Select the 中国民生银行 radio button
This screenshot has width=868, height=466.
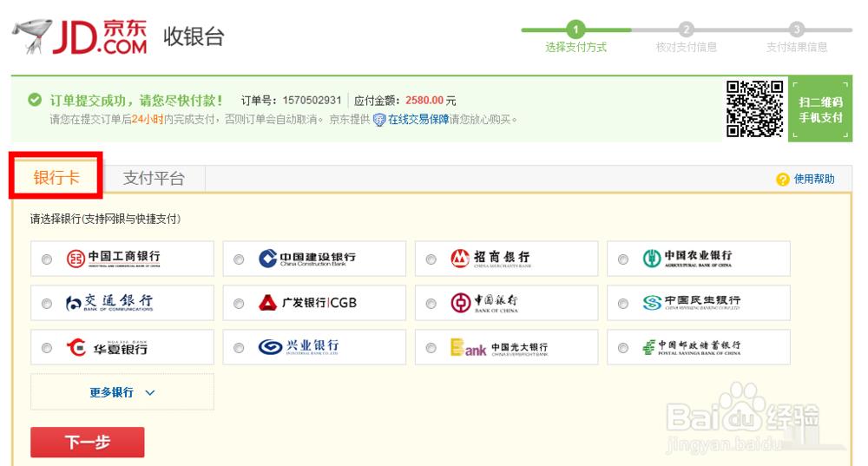[623, 304]
